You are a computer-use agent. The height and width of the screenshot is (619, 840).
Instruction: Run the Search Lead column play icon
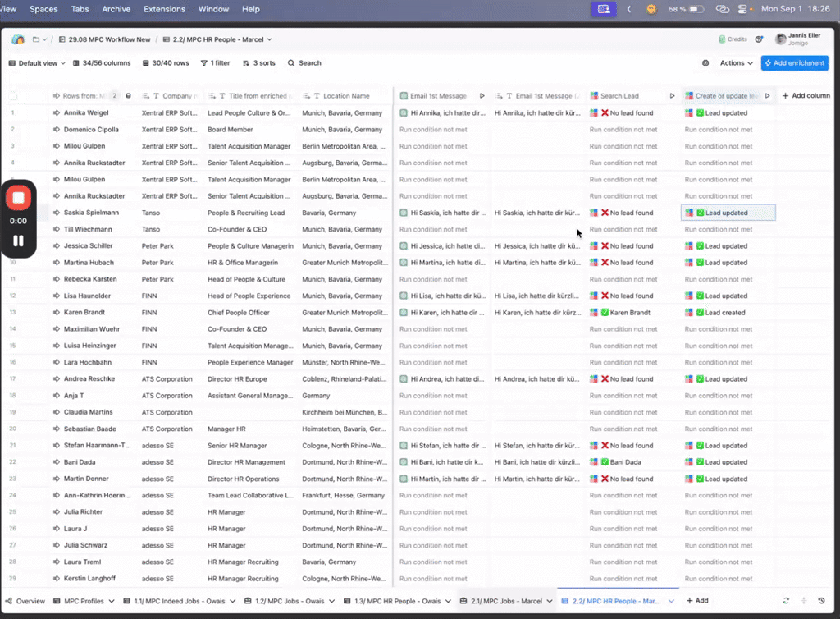(x=672, y=96)
